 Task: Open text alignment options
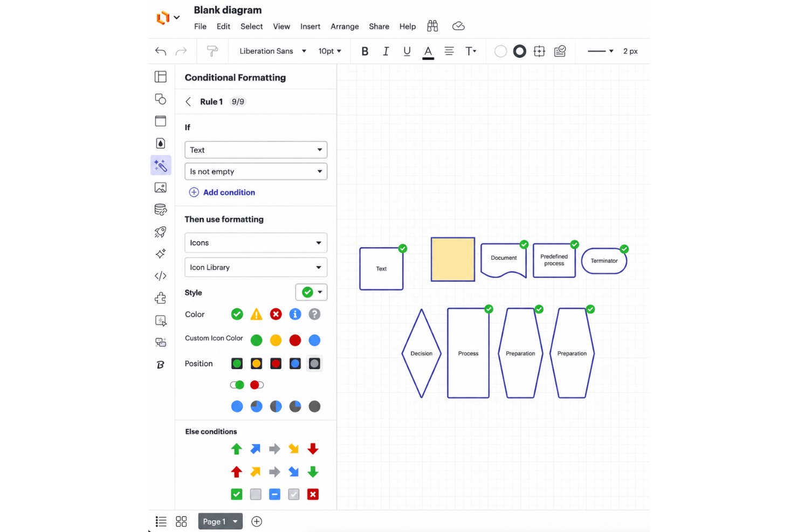tap(449, 51)
